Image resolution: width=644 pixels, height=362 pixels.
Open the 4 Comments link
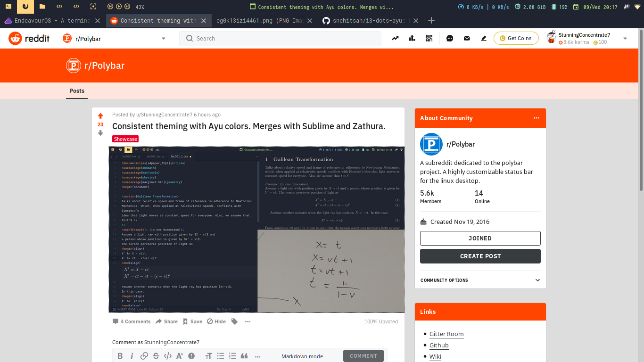(x=132, y=321)
